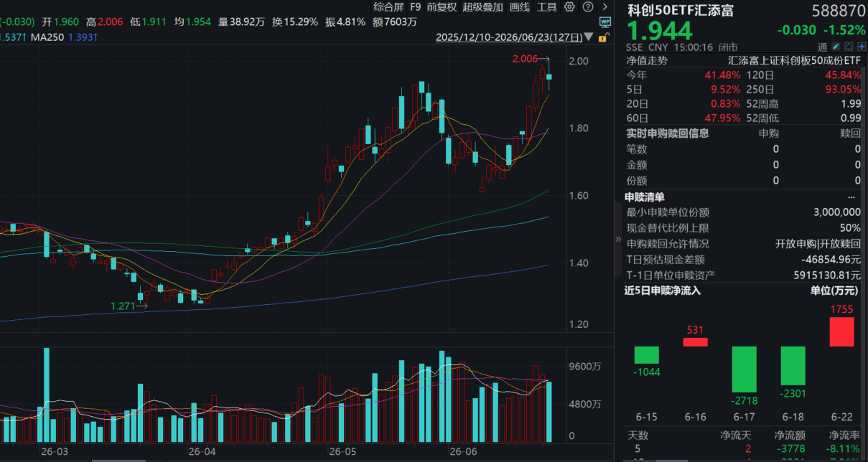The image size is (868, 462).
Task: Select the 6-22 red inflow bar
Action: coord(841,331)
